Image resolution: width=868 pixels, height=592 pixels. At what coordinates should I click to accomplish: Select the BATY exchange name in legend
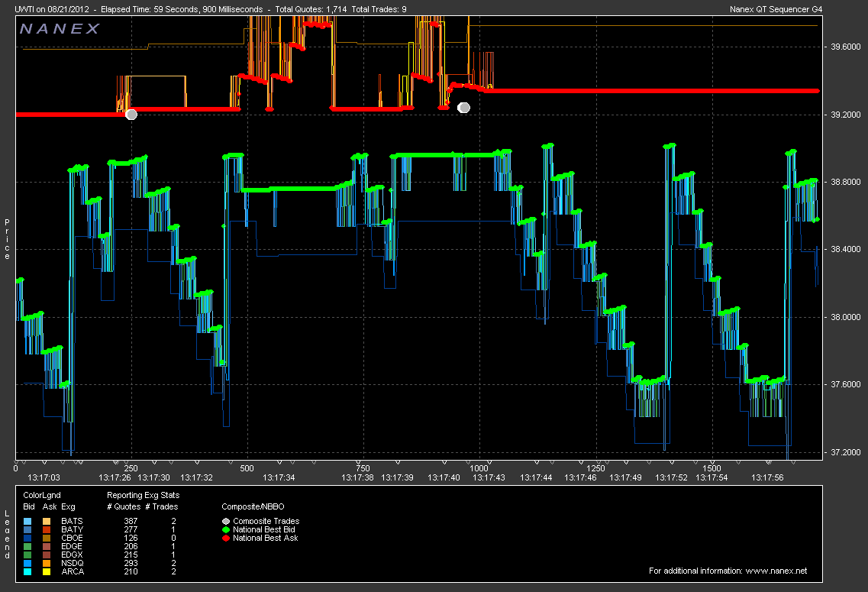(72, 529)
